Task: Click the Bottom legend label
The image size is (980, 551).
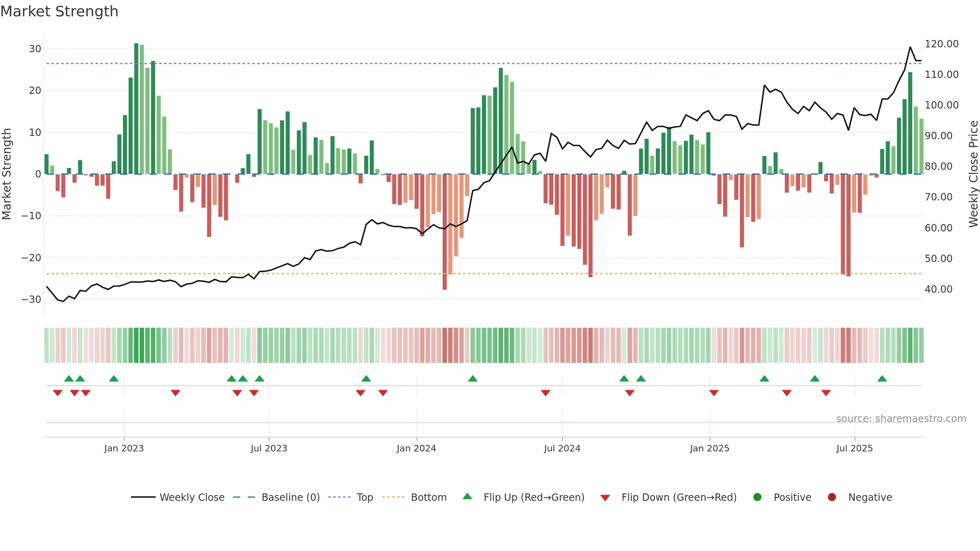Action: point(429,497)
